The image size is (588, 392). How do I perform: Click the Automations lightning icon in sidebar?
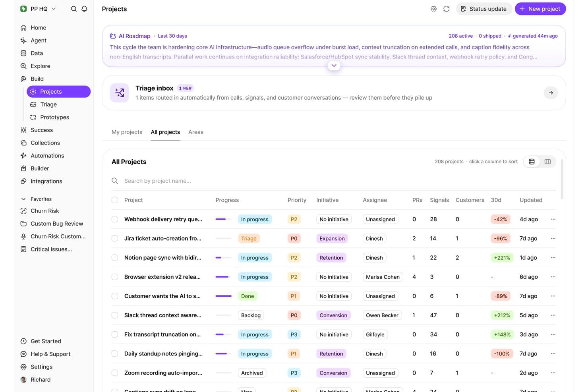[x=23, y=156]
